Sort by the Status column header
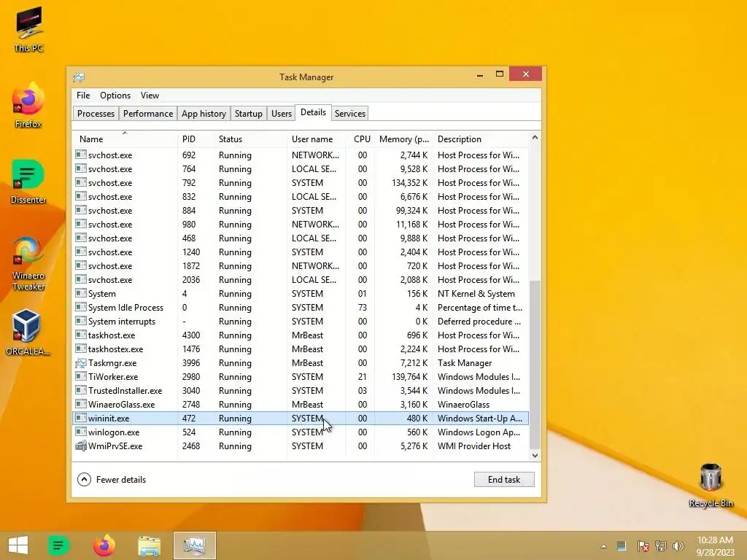The image size is (747, 560). (251, 139)
